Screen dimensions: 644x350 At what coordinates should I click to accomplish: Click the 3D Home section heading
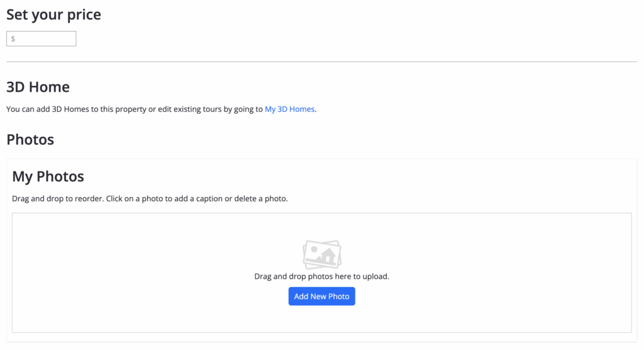click(38, 87)
